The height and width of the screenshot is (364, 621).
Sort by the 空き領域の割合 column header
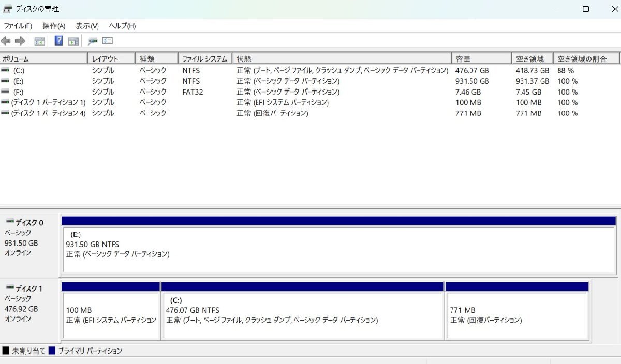coord(586,59)
